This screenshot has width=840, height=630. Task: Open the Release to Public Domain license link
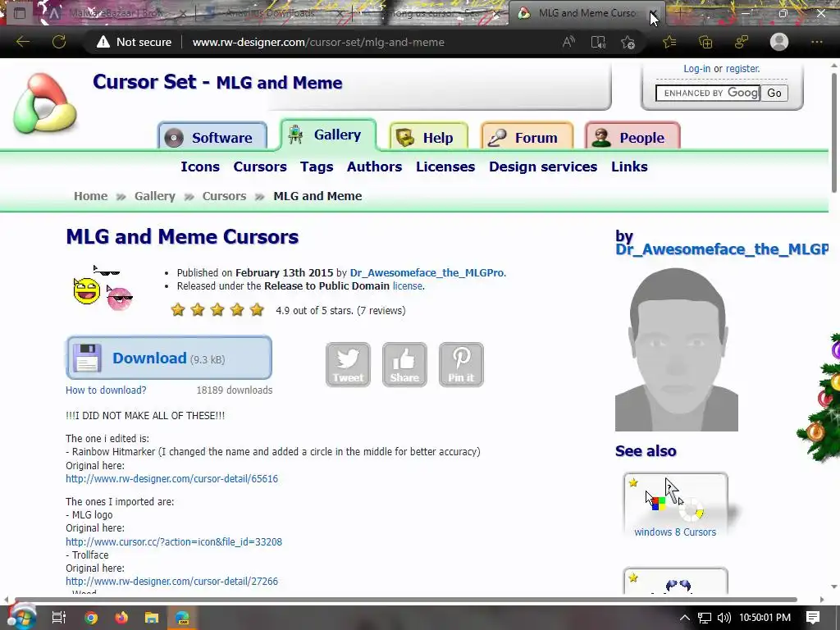[x=408, y=286]
